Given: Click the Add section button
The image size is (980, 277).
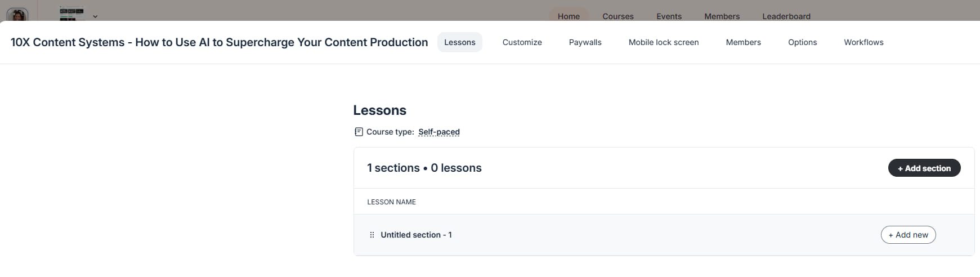Looking at the screenshot, I should point(924,168).
